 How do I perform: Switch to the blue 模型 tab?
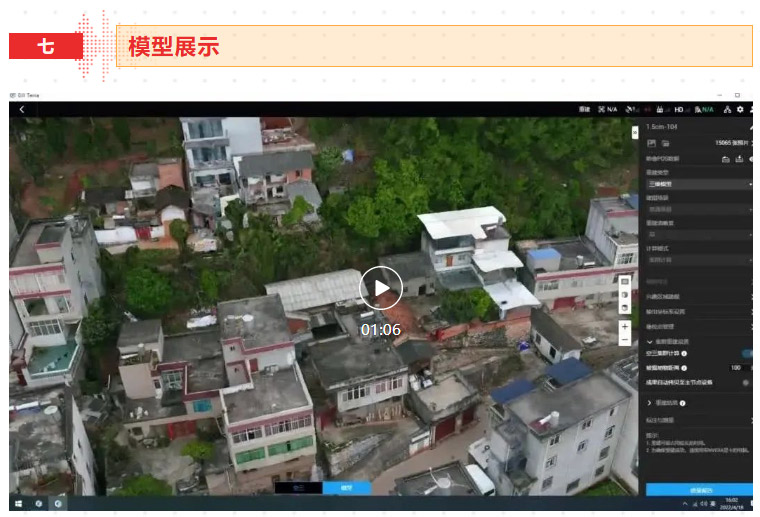pos(346,488)
